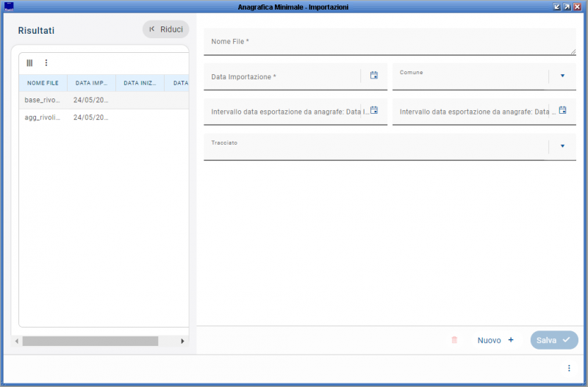Collapse results panel with Riduci button
This screenshot has height=387, width=588.
click(x=165, y=29)
